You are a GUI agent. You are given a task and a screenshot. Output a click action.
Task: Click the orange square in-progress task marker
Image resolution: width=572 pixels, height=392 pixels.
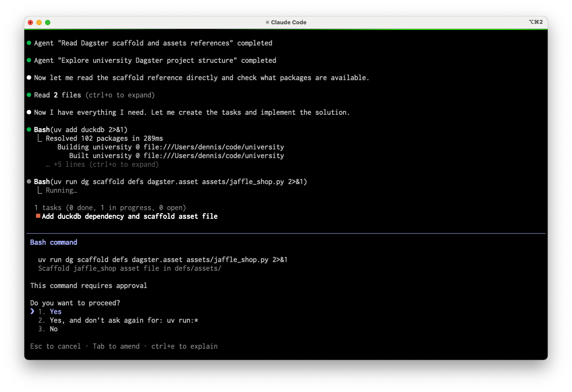coord(38,216)
